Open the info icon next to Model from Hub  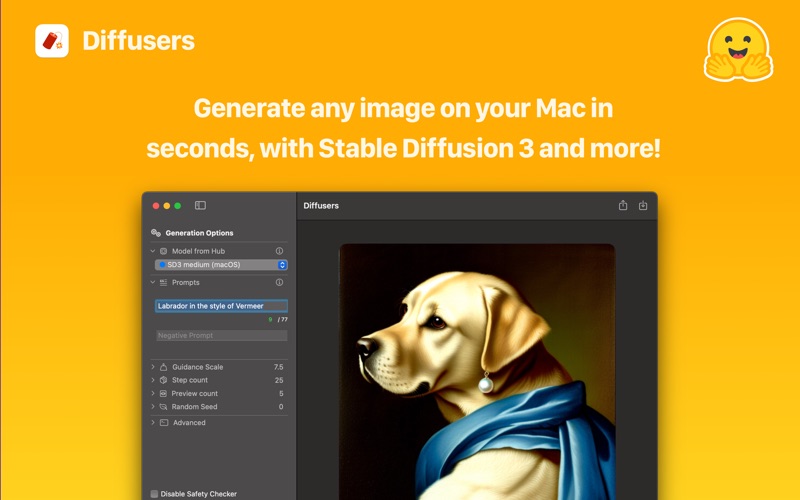[x=279, y=251]
